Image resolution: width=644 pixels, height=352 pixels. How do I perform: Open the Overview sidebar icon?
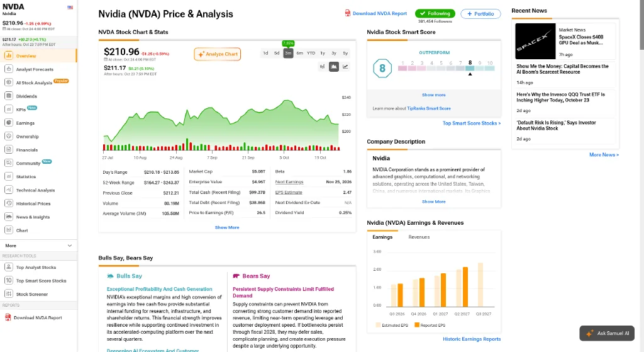(9, 55)
